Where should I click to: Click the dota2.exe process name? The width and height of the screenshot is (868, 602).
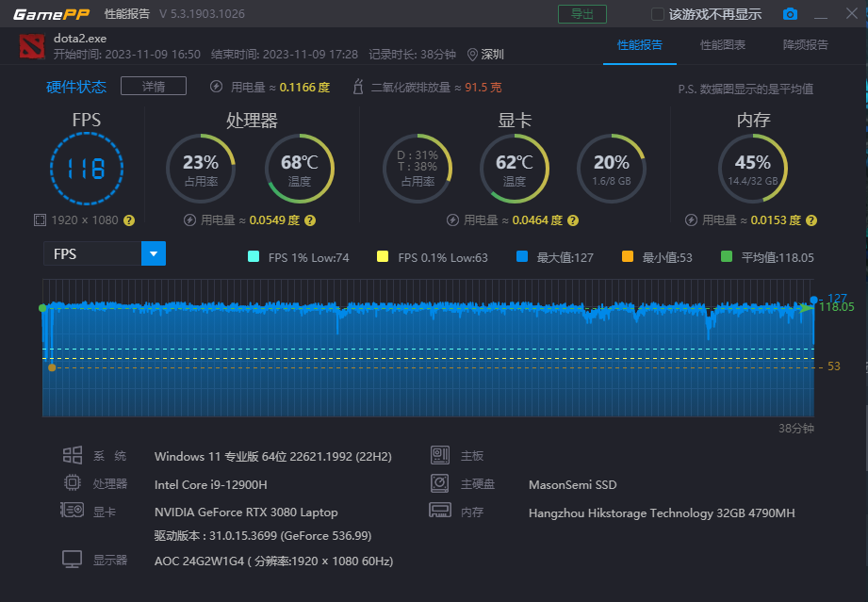click(80, 39)
